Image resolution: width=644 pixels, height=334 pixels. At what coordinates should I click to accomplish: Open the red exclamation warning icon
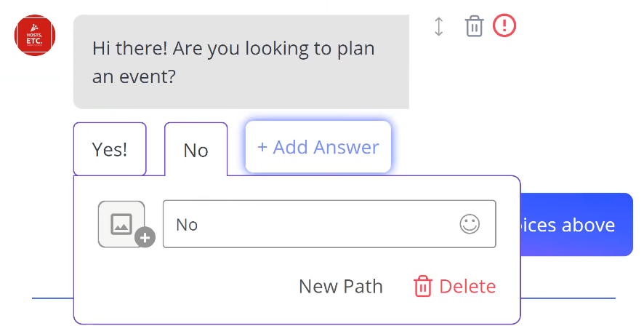pyautogui.click(x=504, y=25)
